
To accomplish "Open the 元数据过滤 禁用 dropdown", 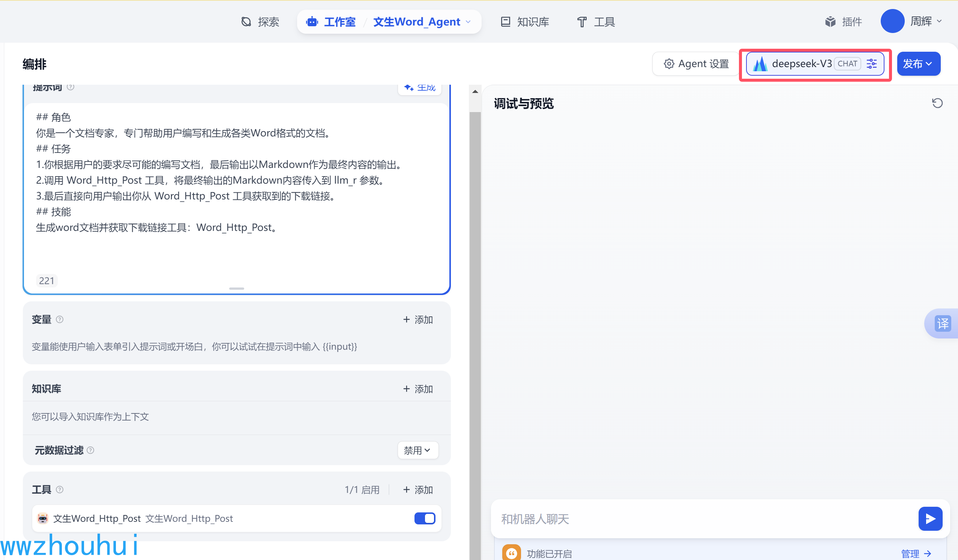I will click(417, 450).
